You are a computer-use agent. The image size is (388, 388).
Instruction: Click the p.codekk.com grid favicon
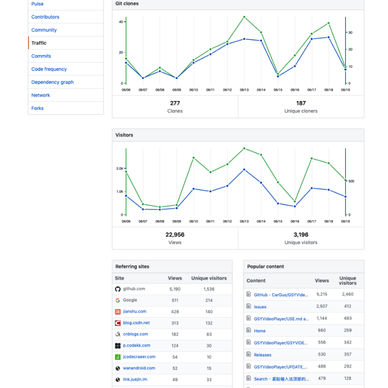click(x=118, y=346)
